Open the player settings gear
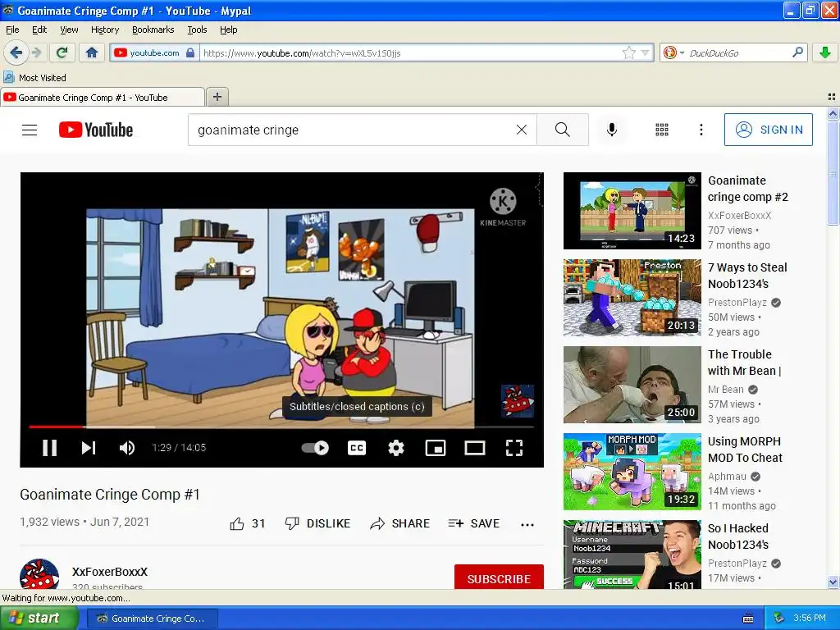 pos(396,448)
